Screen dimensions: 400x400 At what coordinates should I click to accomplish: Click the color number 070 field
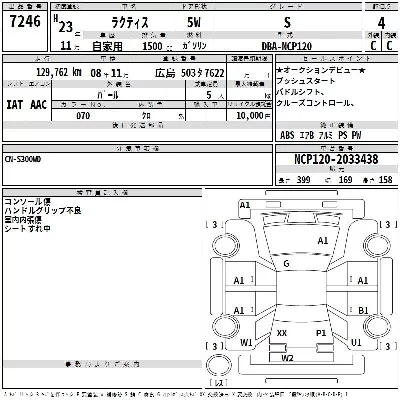(83, 116)
